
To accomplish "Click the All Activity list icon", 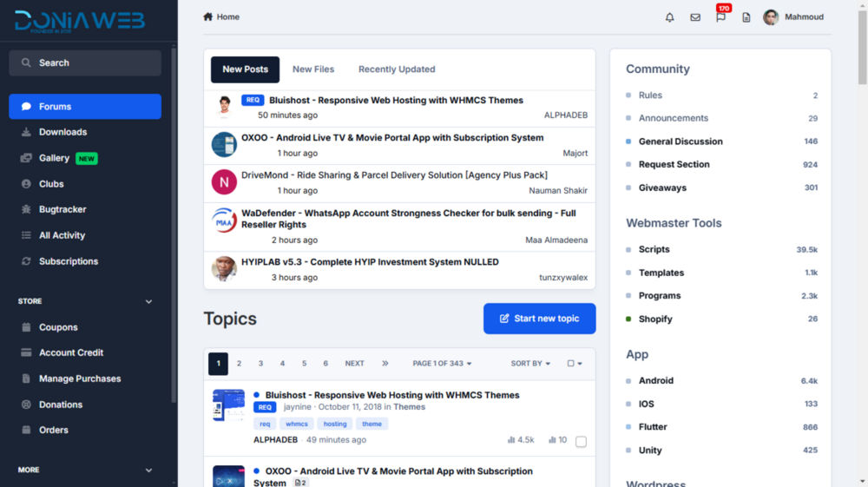I will [26, 235].
